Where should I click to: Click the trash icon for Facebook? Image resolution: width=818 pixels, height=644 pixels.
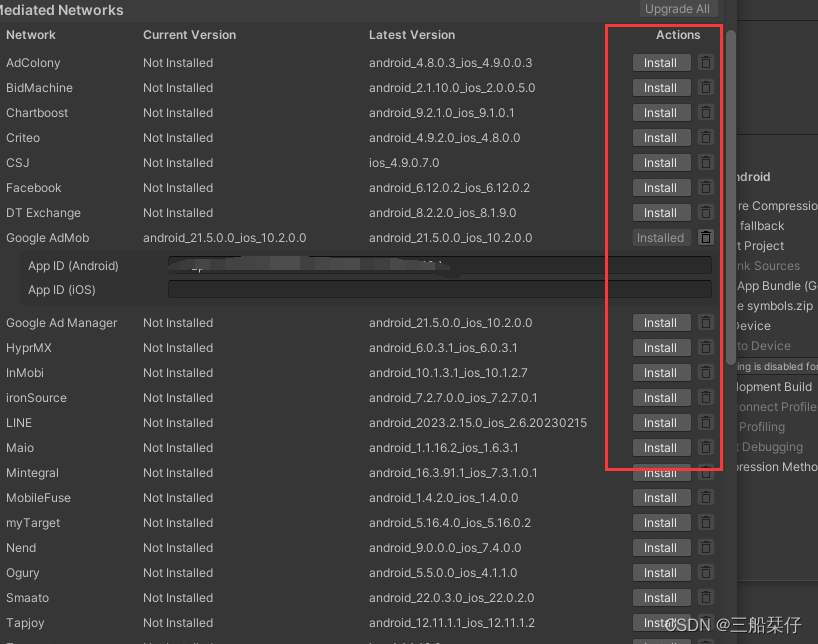point(706,188)
